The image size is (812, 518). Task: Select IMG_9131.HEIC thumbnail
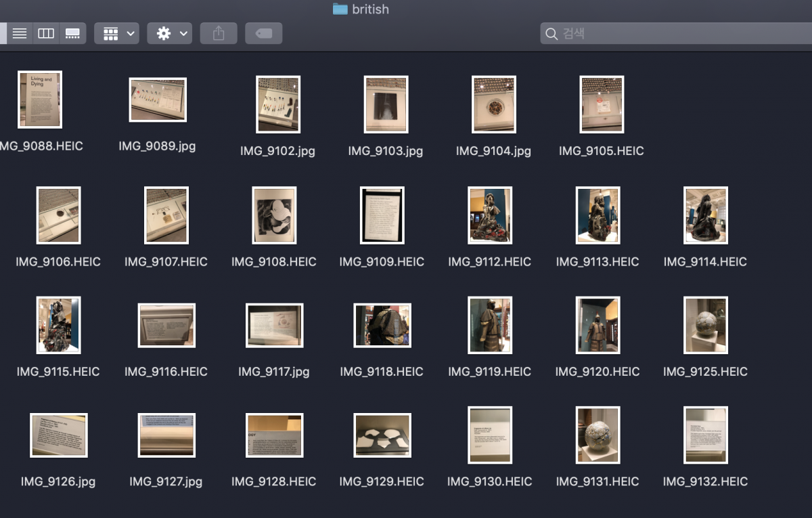[x=597, y=435]
